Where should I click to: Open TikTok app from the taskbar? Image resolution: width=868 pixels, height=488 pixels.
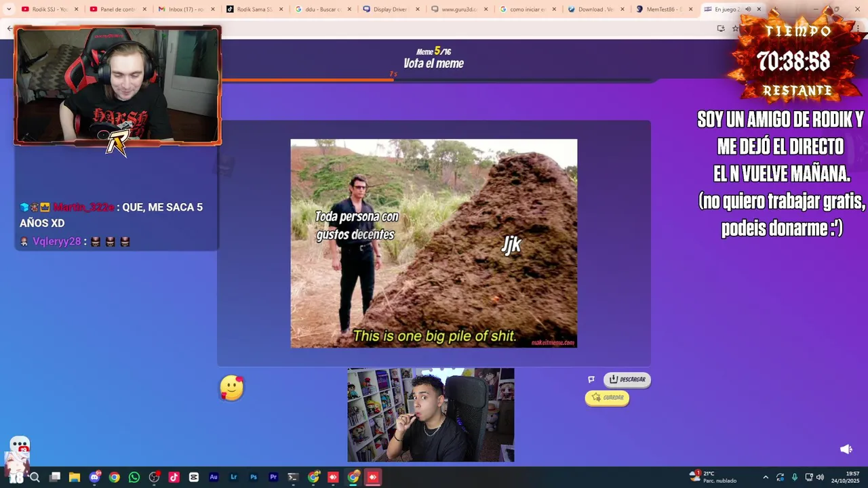[174, 477]
